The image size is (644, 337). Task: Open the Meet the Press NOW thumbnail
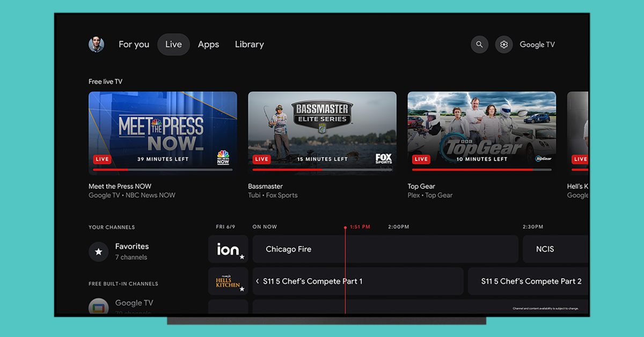click(x=163, y=133)
